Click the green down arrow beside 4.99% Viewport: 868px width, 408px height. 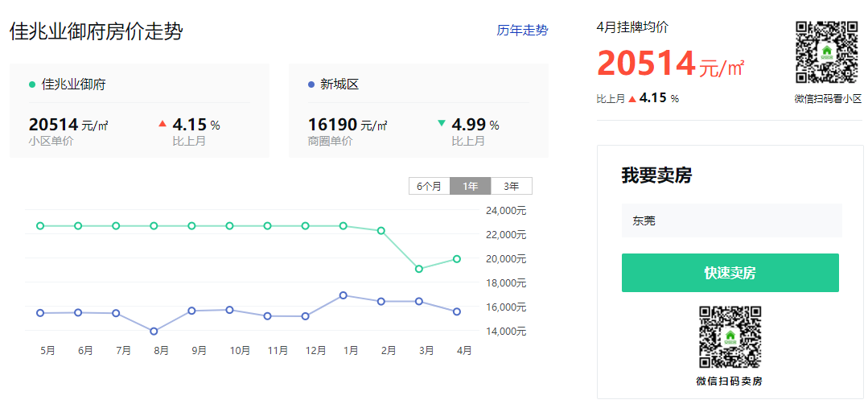point(441,123)
